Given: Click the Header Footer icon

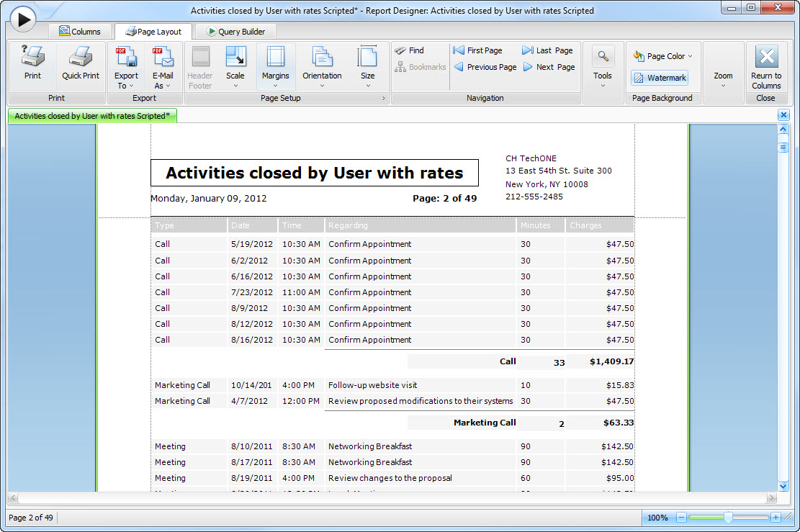Looking at the screenshot, I should [x=200, y=57].
